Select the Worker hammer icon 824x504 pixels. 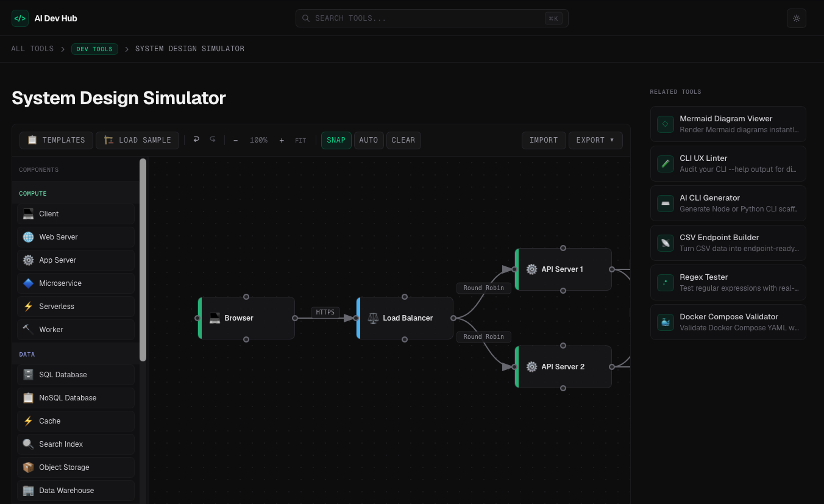tap(28, 330)
